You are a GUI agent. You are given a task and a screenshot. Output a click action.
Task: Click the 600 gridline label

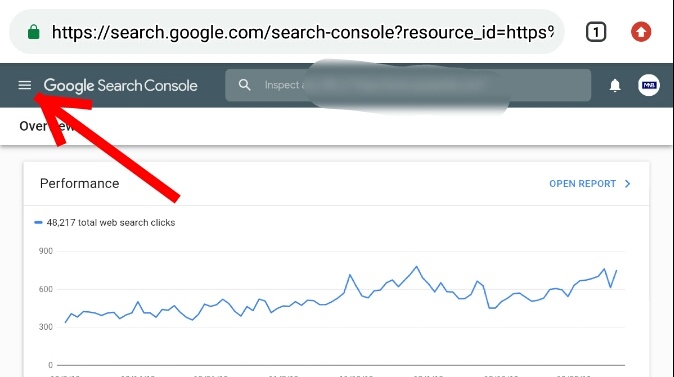click(x=46, y=289)
